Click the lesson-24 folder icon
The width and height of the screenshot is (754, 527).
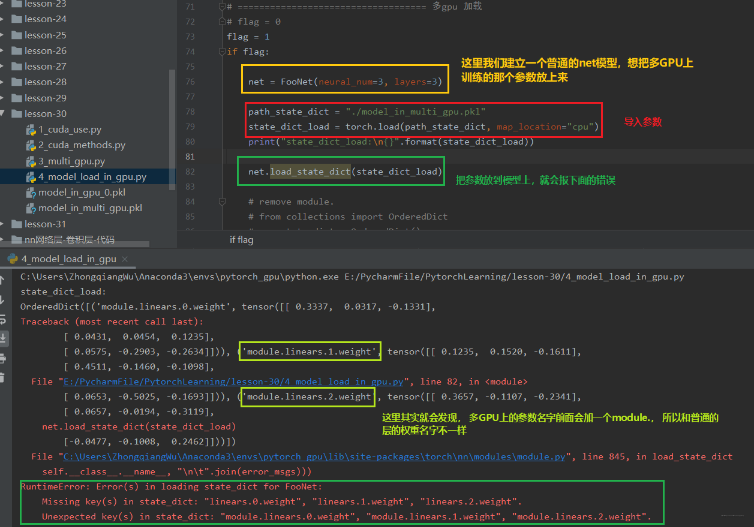pyautogui.click(x=17, y=19)
